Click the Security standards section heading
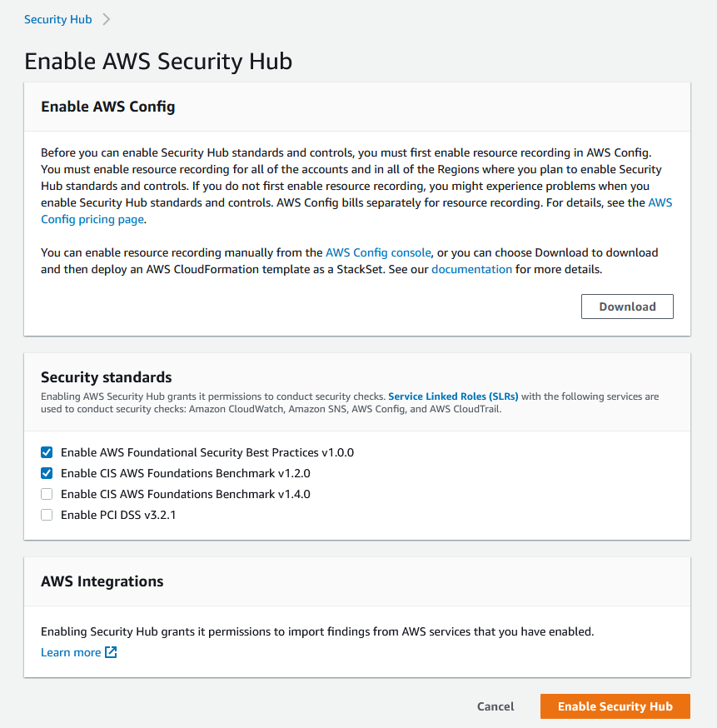This screenshot has height=728, width=717. pos(106,377)
